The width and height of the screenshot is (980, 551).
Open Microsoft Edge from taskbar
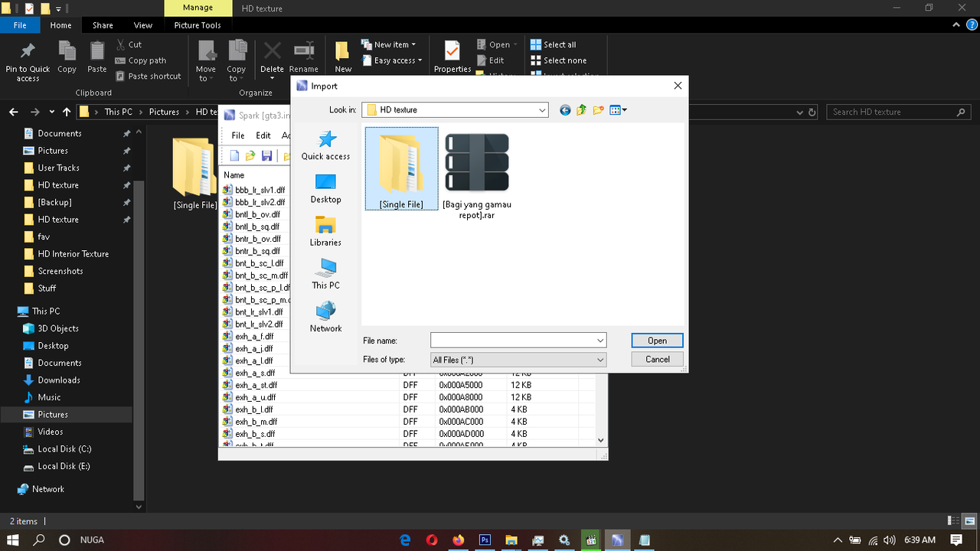[405, 540]
